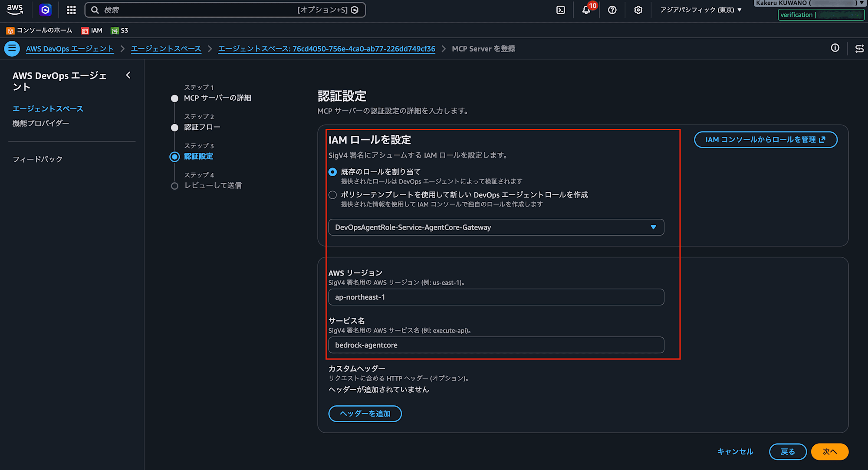Open フィードバック in side navigation

37,159
